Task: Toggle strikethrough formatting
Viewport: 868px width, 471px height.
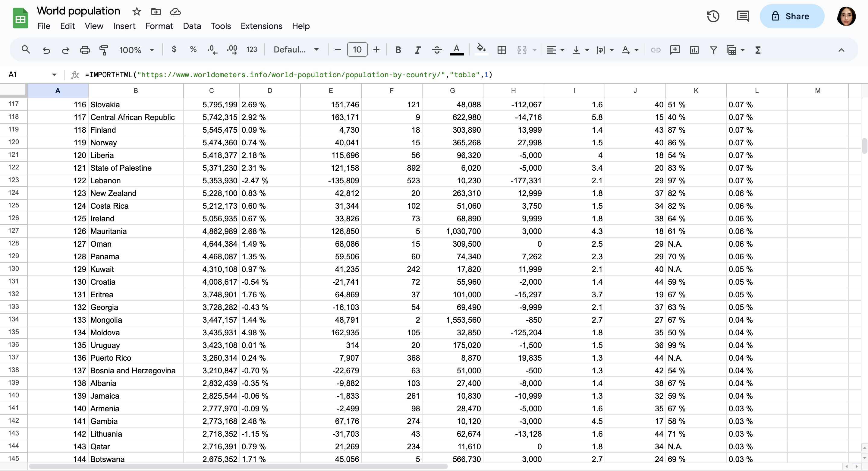Action: coord(437,50)
